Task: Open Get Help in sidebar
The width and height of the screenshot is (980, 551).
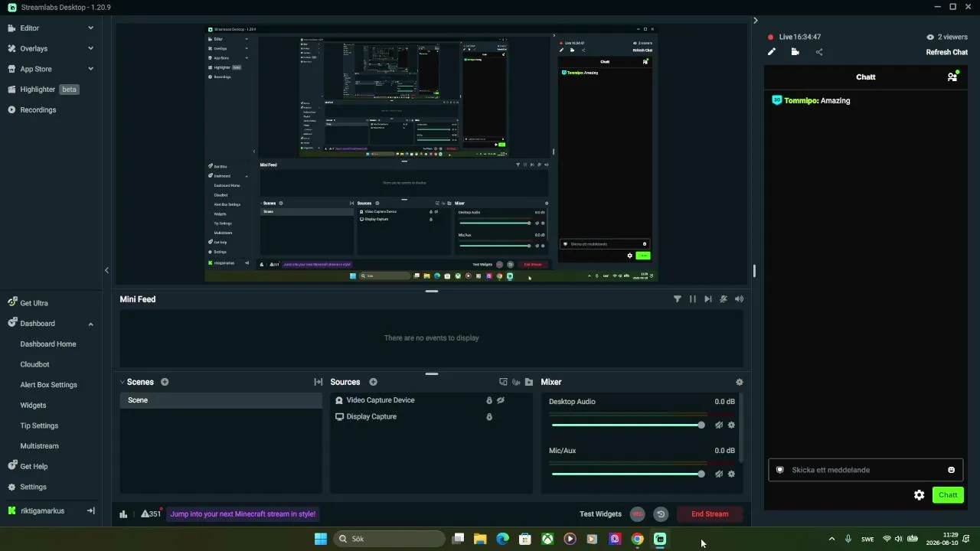Action: (x=28, y=466)
